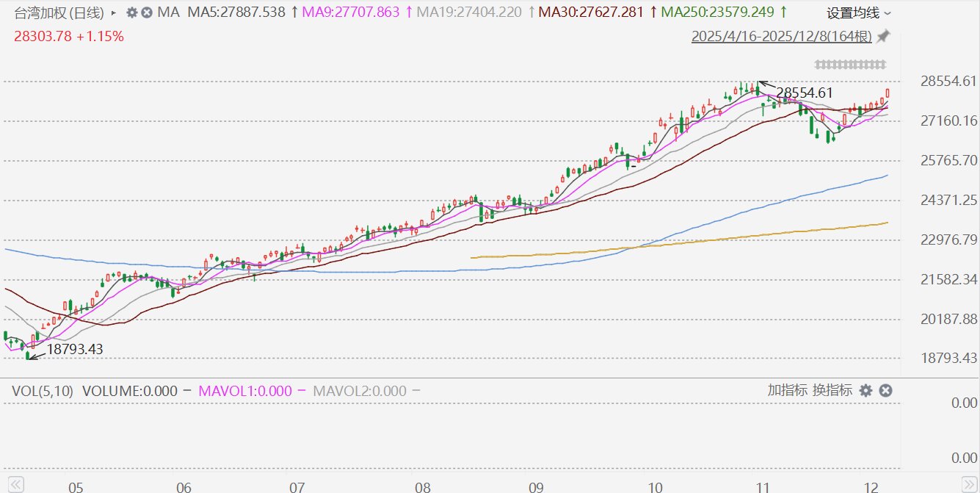Click the 换指标 button
Screen dimensions: 980x493
pyautogui.click(x=832, y=390)
